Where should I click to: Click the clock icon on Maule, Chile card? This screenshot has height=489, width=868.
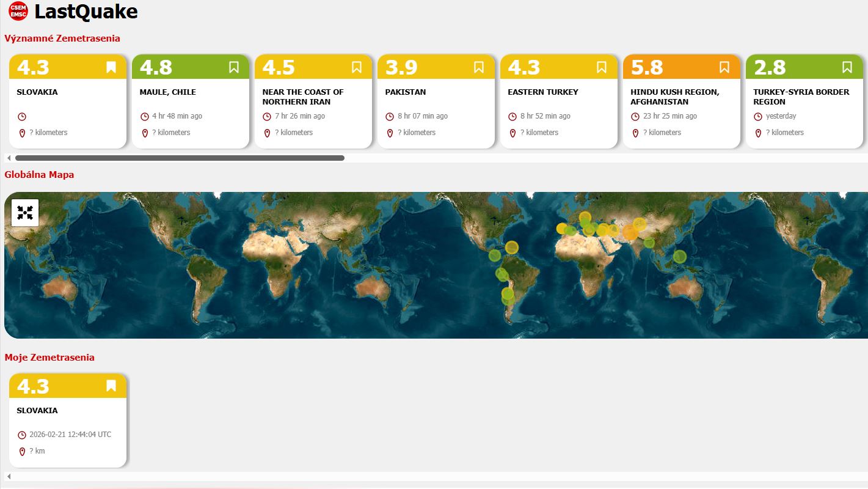click(145, 117)
